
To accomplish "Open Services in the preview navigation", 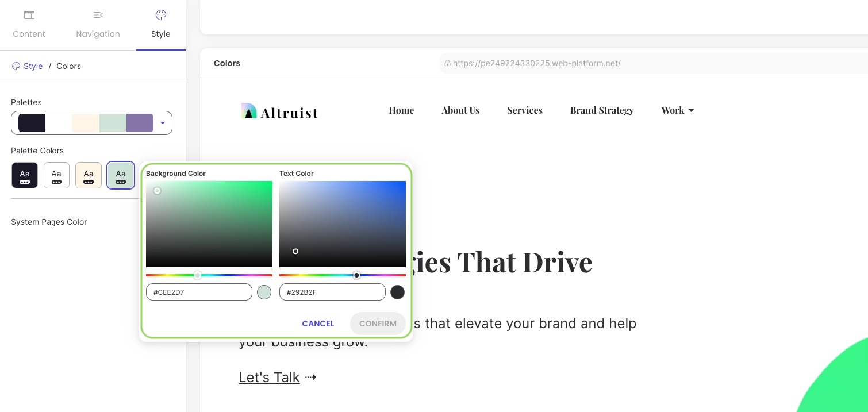I will pyautogui.click(x=525, y=110).
